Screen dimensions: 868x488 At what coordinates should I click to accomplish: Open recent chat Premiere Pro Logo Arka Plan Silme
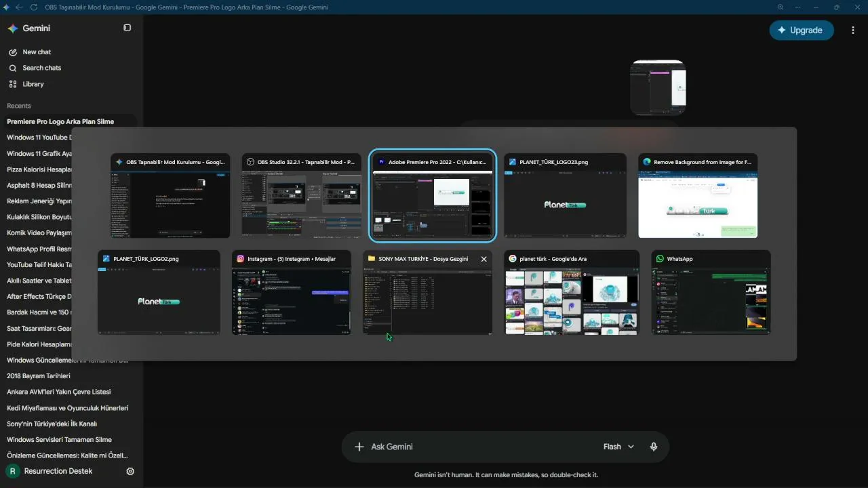[60, 121]
